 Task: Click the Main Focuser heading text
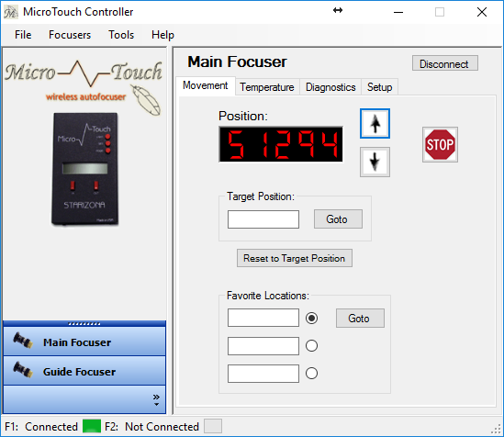(237, 62)
